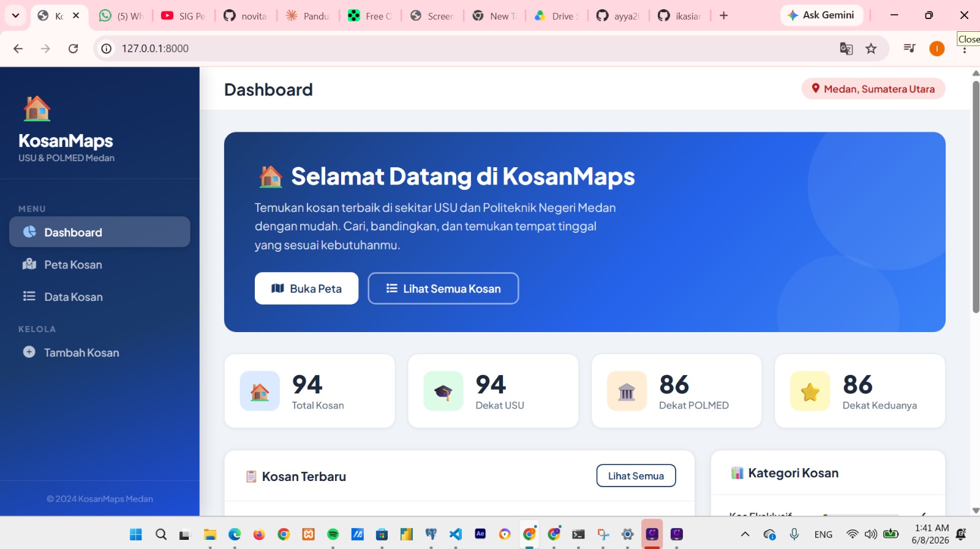Image resolution: width=980 pixels, height=549 pixels.
Task: Click the volume icon in system tray
Action: (870, 534)
